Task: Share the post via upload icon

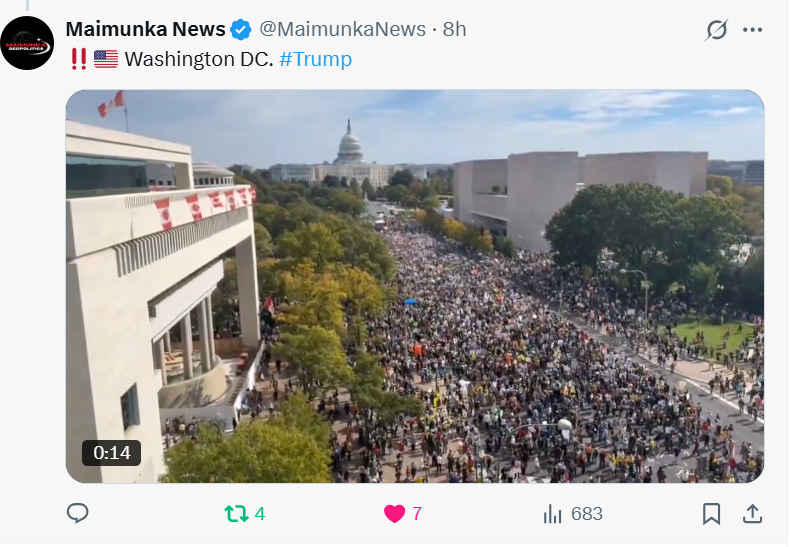Action: click(x=752, y=514)
